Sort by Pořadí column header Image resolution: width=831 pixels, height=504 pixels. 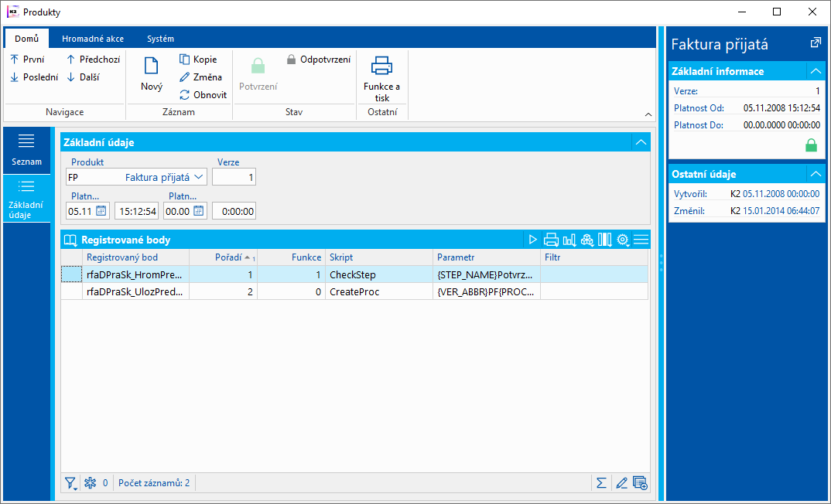[x=223, y=257]
